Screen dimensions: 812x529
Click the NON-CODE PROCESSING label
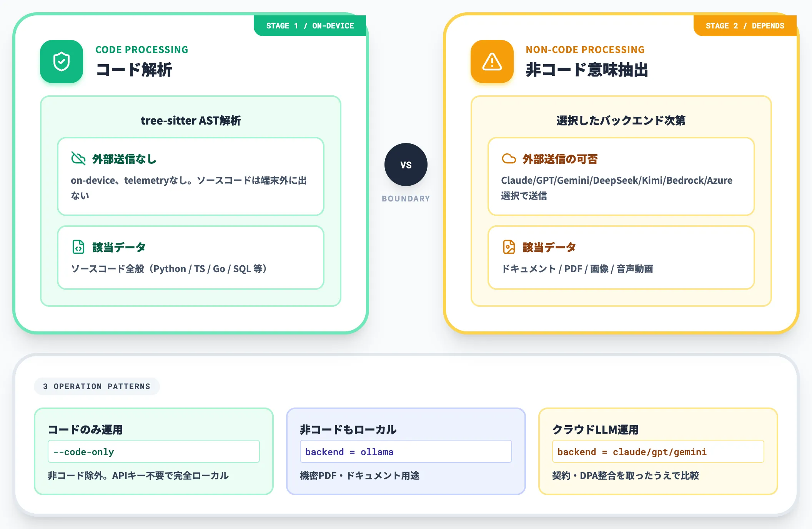coord(585,50)
